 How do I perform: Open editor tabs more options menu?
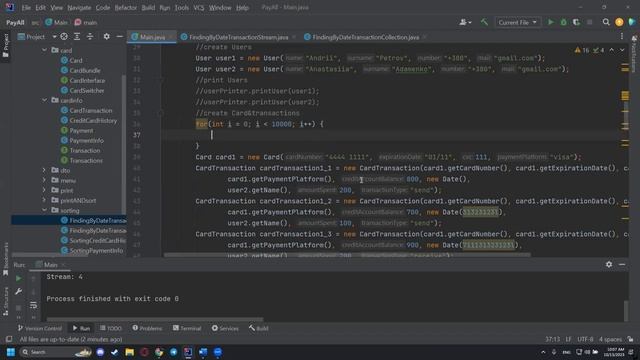click(622, 37)
